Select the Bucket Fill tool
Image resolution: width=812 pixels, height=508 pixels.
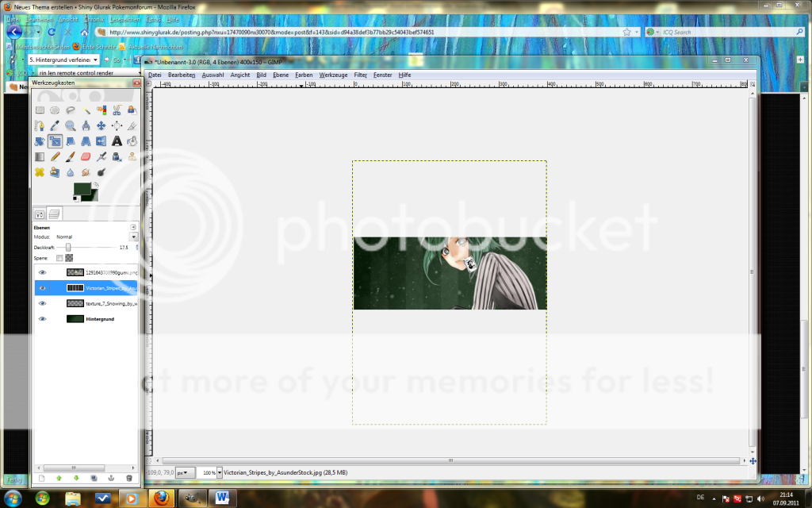coord(132,141)
